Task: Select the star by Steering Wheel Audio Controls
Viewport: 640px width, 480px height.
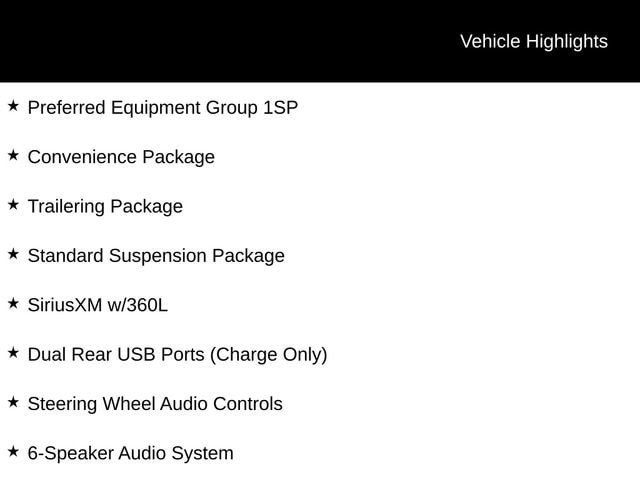Action: pos(13,402)
